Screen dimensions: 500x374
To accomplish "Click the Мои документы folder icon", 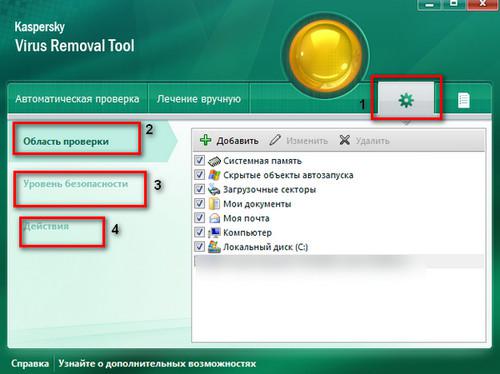I will (214, 204).
